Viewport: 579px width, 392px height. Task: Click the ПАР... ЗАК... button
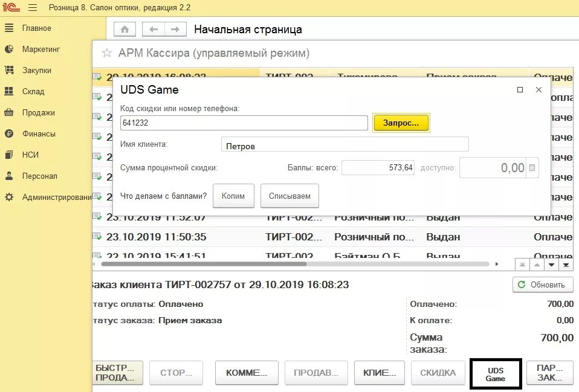click(550, 373)
